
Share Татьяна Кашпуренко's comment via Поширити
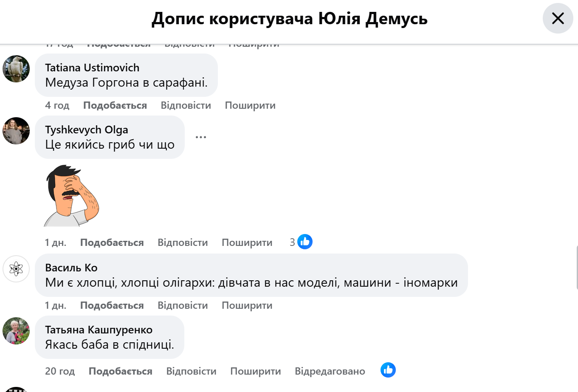[x=255, y=371]
